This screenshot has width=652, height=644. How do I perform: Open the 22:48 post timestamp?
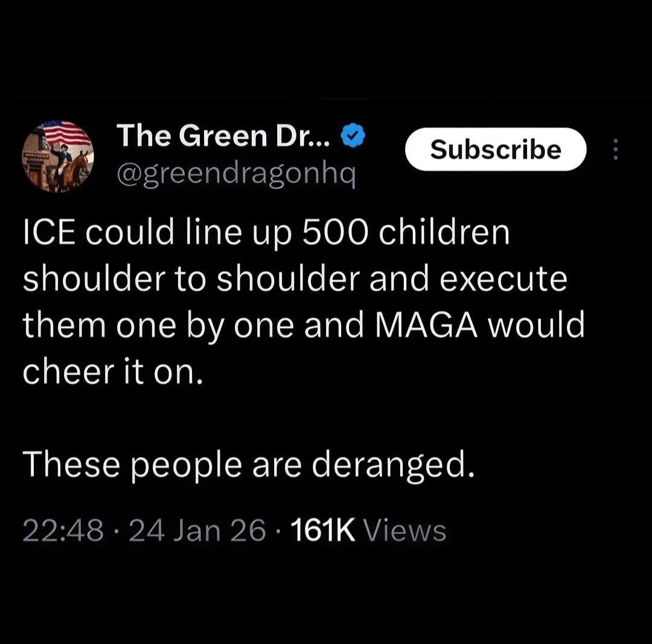point(63,531)
